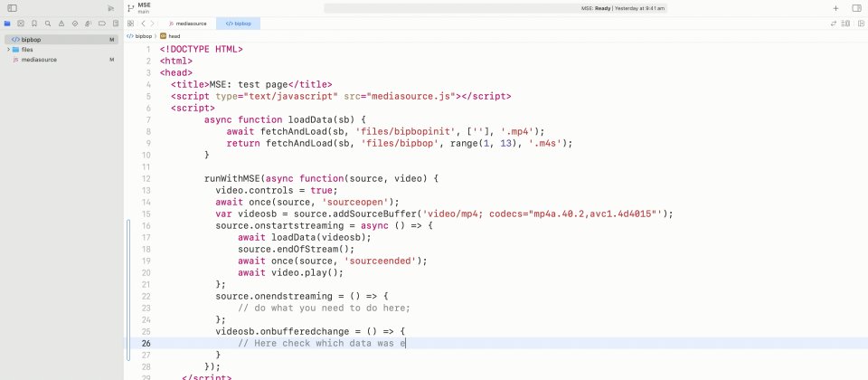Enable code review swap arrows

click(x=834, y=24)
